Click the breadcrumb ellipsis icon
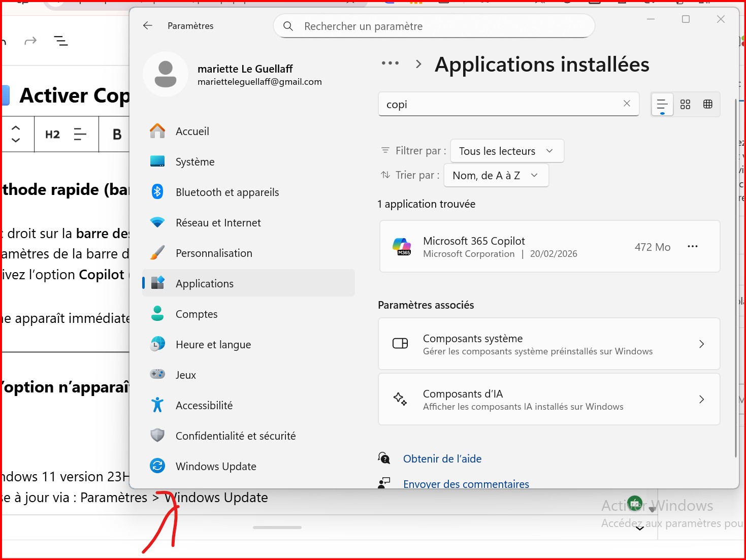The image size is (746, 560). [390, 63]
